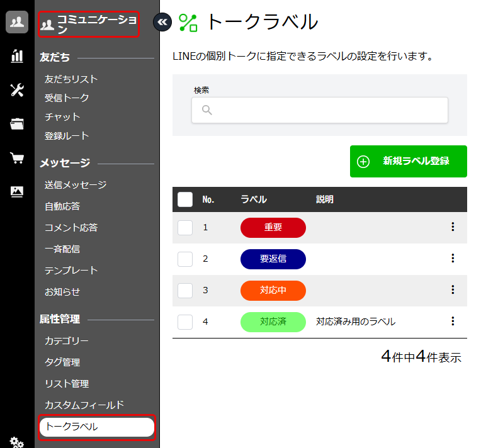Viewport: 481px width, 448px height.
Task: Check the box for row 4 対応済
Action: (185, 322)
